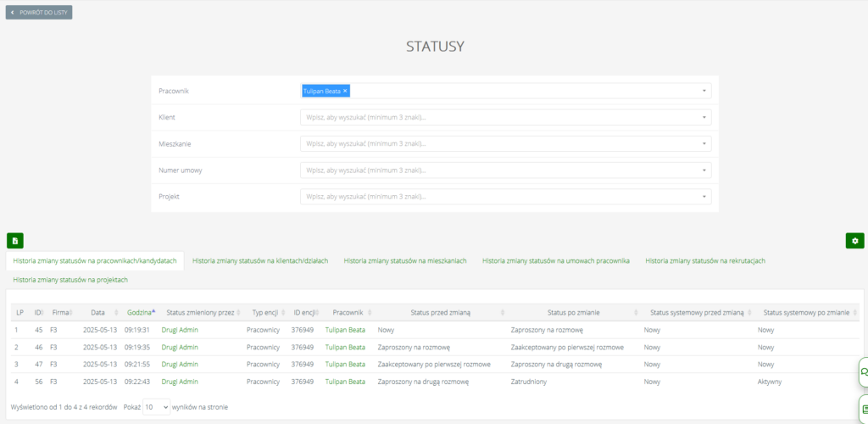Select Historia zmiany statusów na projektach tab
The width and height of the screenshot is (868, 424).
tap(70, 279)
